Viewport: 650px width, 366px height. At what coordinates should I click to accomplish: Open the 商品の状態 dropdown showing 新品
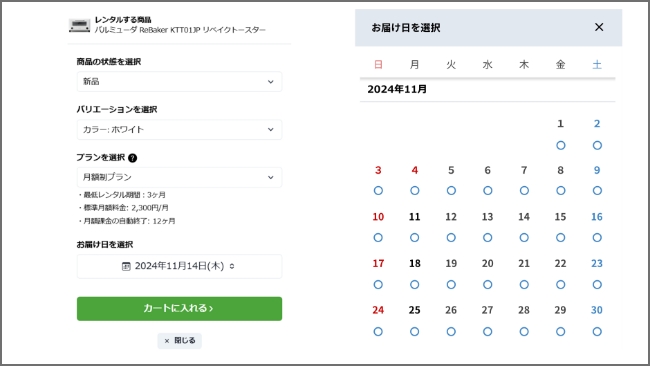pos(179,82)
